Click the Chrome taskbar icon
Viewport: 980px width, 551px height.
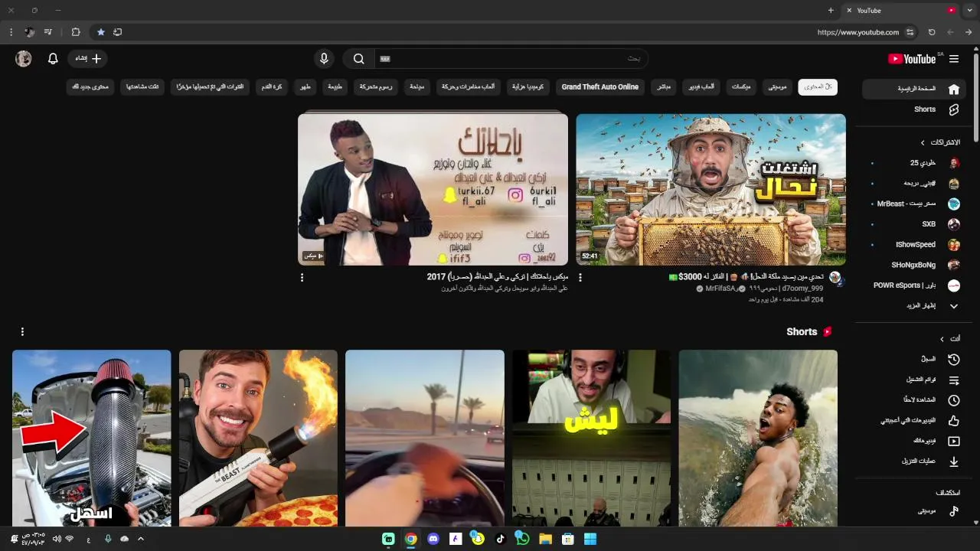click(x=411, y=539)
